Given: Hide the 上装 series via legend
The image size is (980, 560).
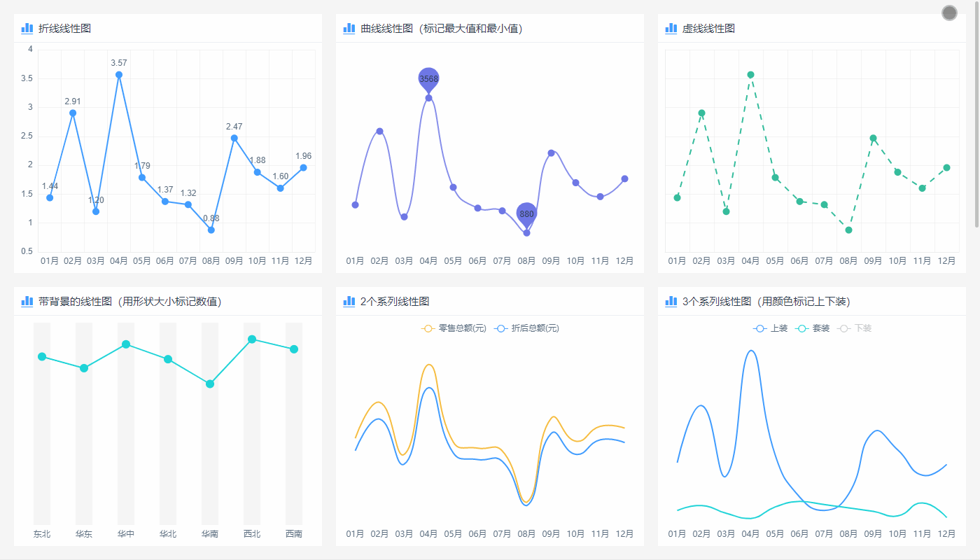Looking at the screenshot, I should coord(770,328).
